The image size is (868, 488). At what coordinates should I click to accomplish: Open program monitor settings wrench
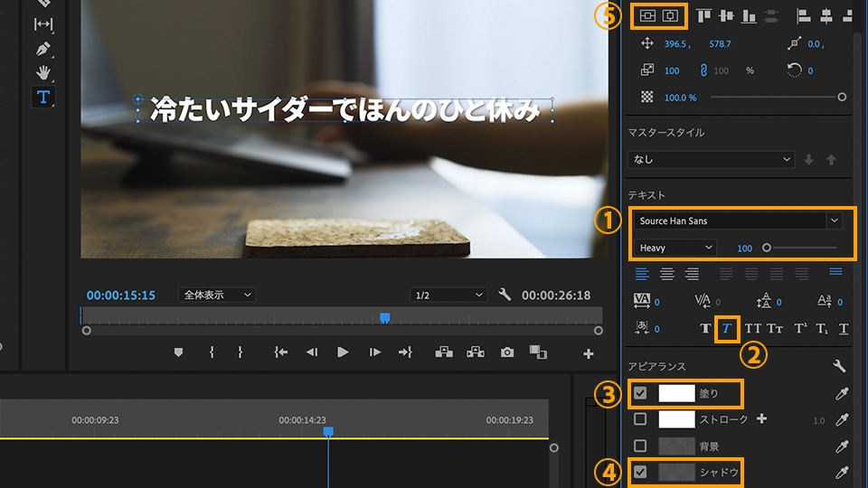pyautogui.click(x=504, y=295)
